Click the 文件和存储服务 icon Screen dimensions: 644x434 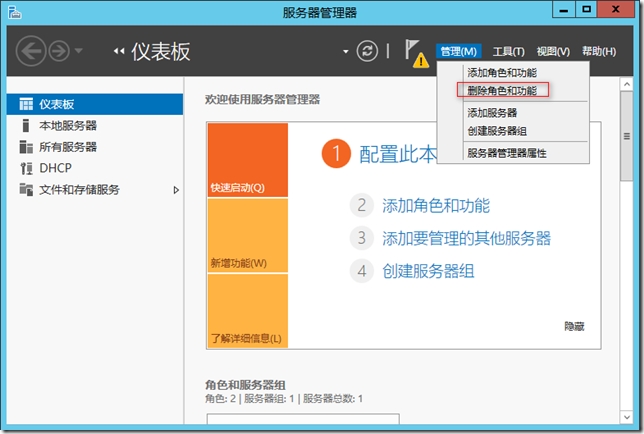26,189
